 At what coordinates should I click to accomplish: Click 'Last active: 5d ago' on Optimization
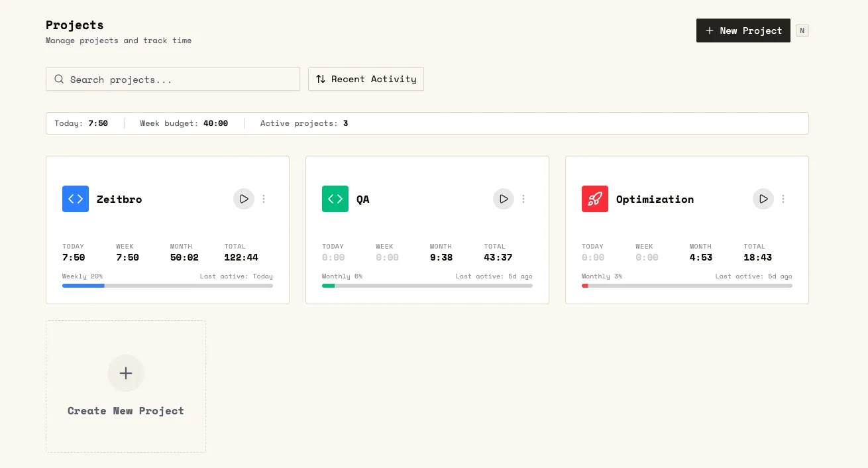[754, 276]
